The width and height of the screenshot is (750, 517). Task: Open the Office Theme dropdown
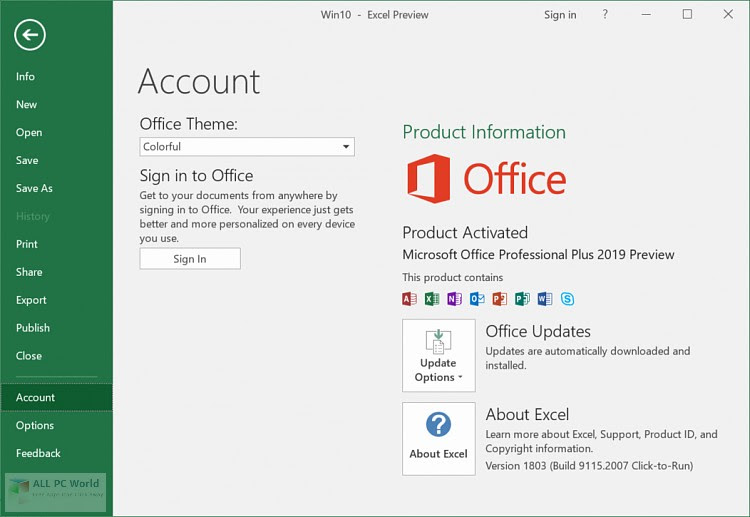(247, 146)
